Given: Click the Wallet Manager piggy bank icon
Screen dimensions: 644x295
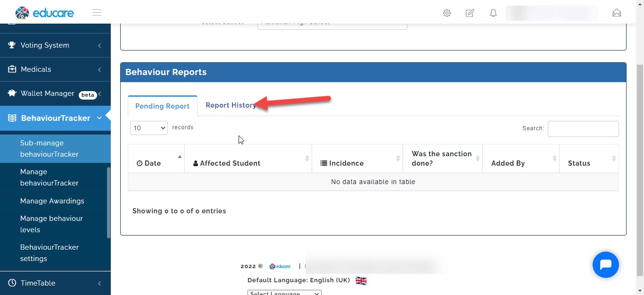Looking at the screenshot, I should [12, 93].
